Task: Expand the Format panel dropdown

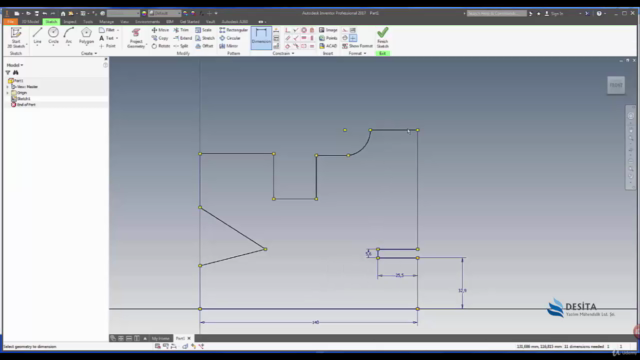Action: click(357, 53)
